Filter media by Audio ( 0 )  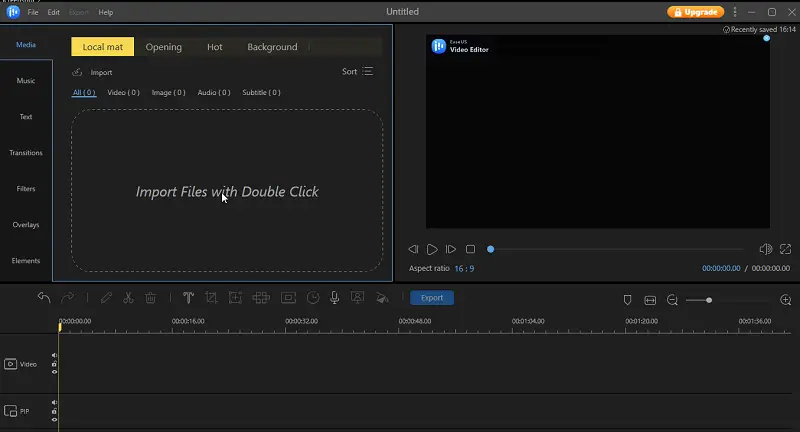pos(214,92)
